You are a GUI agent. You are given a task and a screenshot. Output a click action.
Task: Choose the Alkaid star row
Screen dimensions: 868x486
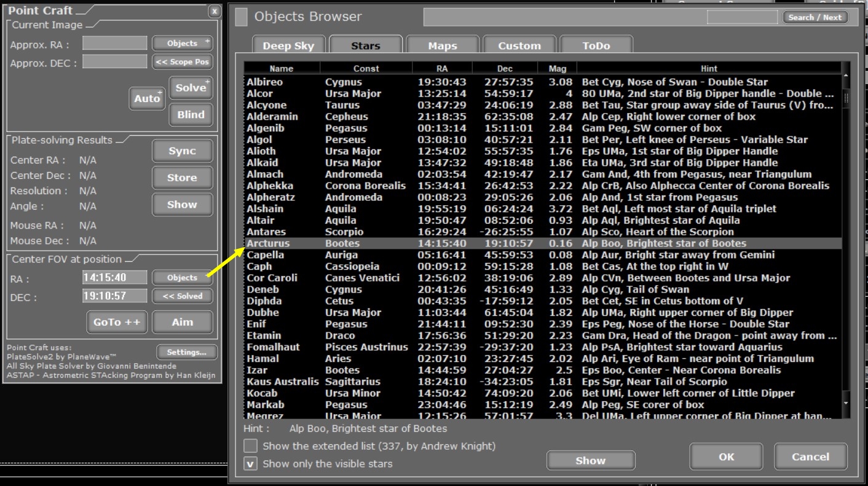tap(542, 163)
